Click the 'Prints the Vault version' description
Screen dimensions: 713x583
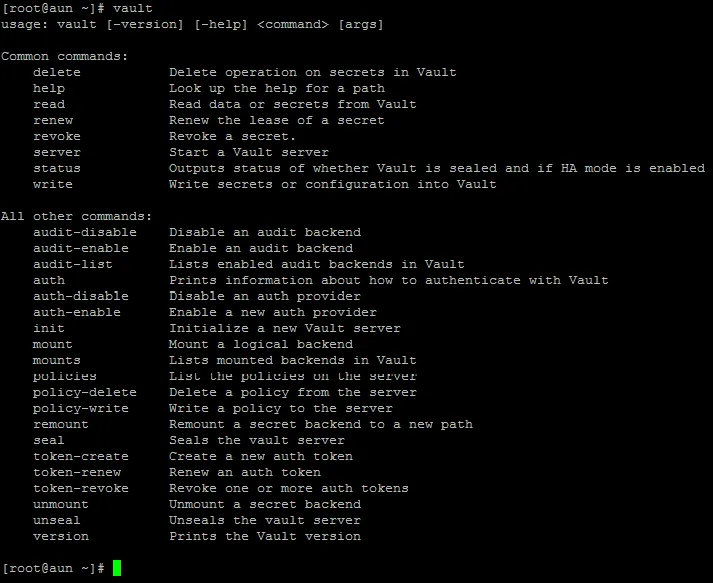(x=264, y=536)
